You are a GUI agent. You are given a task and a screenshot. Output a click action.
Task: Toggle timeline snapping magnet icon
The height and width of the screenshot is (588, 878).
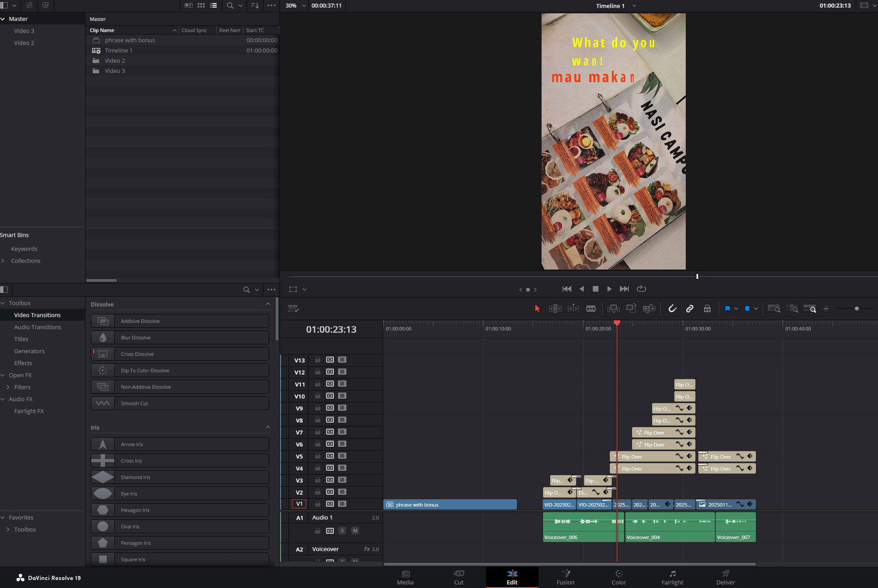click(x=672, y=309)
